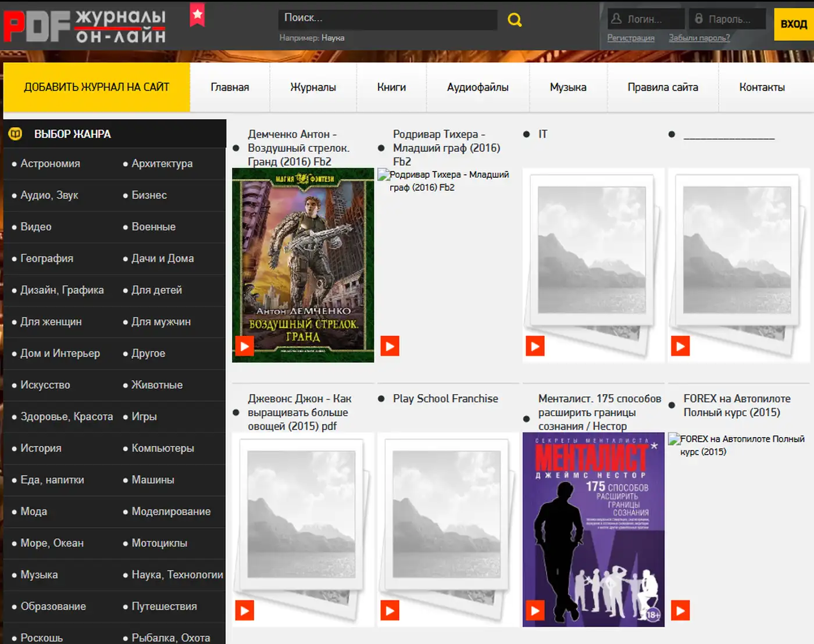The image size is (814, 644).
Task: Focus the Поиск search field
Action: (387, 19)
